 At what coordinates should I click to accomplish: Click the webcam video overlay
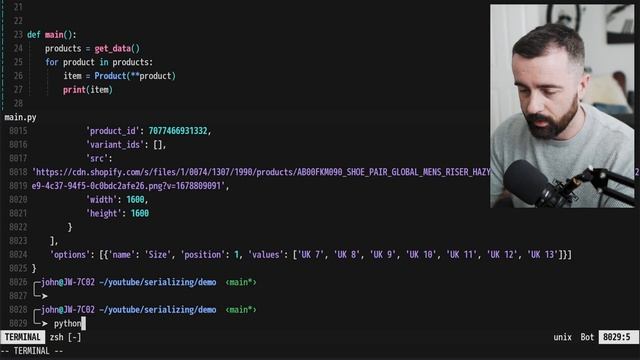point(562,106)
